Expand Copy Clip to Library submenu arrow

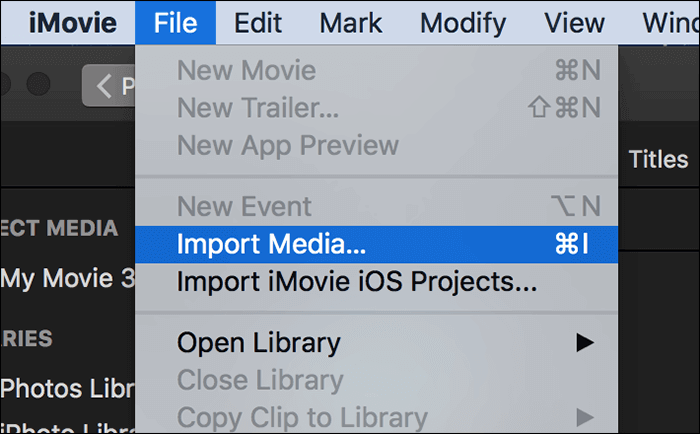click(584, 417)
